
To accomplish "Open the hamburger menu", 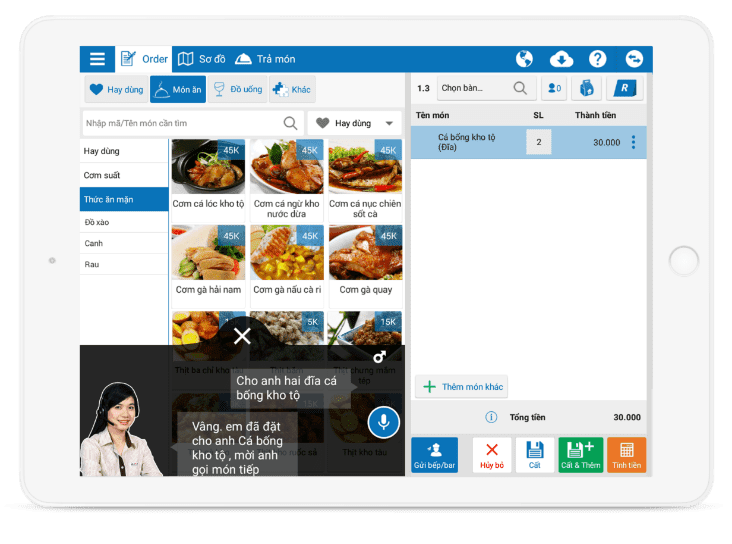I will click(97, 59).
